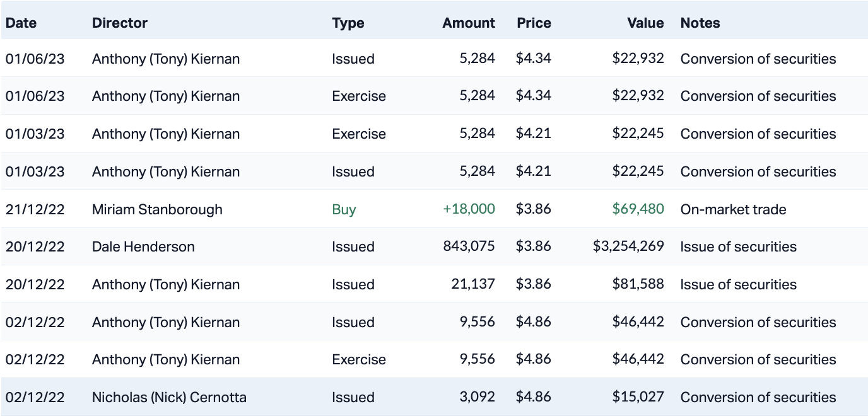Open the Dale Henderson director entry
This screenshot has width=868, height=416.
[x=143, y=247]
